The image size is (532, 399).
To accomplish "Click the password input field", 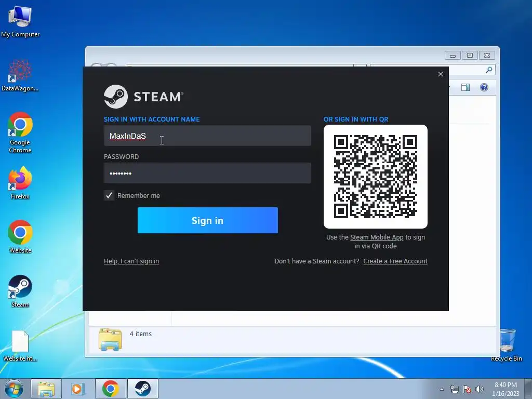I will click(x=207, y=173).
